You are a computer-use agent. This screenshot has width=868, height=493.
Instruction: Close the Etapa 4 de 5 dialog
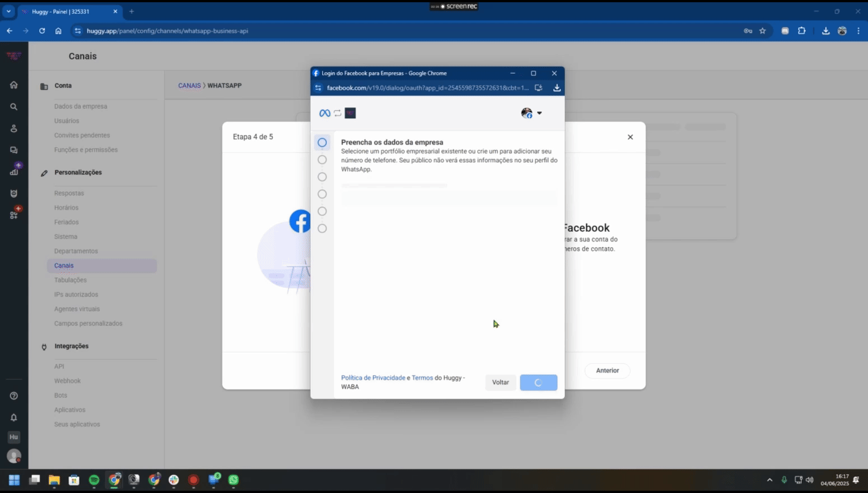pos(630,137)
